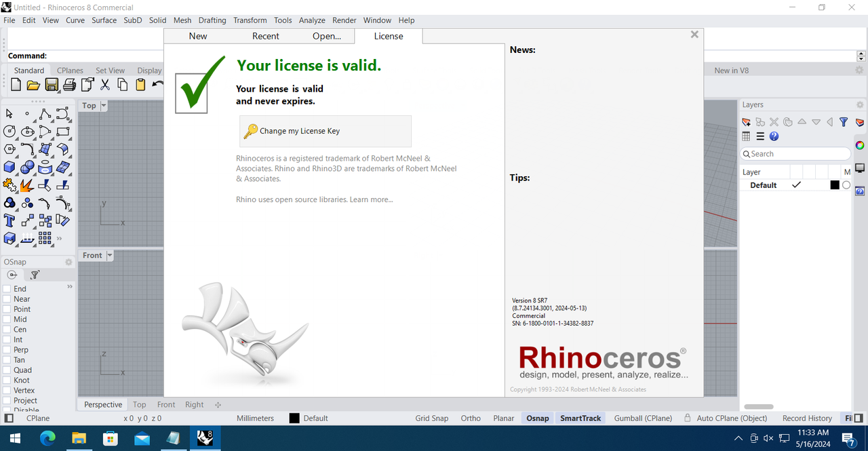Select the Box solid tool
Screen dimensions: 868x451
(9, 167)
